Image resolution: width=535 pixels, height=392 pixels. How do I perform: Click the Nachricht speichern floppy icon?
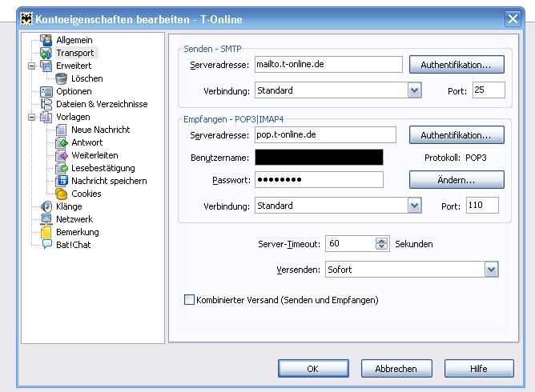[62, 181]
